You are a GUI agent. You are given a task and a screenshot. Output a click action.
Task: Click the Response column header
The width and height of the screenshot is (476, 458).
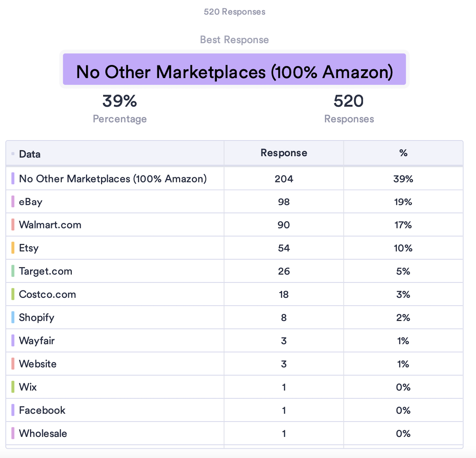coord(284,153)
